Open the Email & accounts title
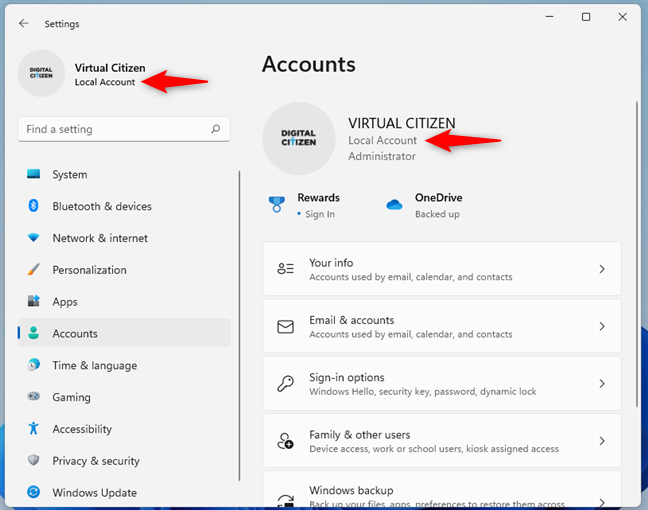This screenshot has height=510, width=648. coord(351,320)
